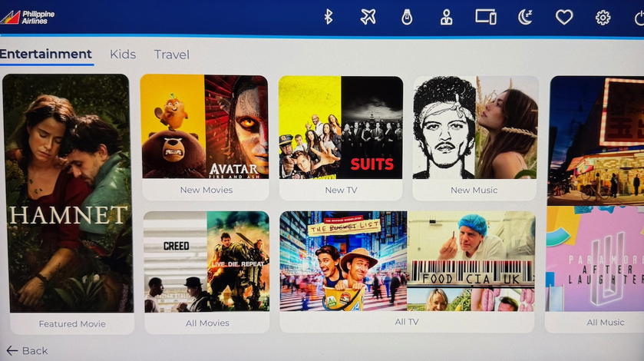The height and width of the screenshot is (361, 644).
Task: Open Bluetooth settings icon
Action: coord(329,17)
